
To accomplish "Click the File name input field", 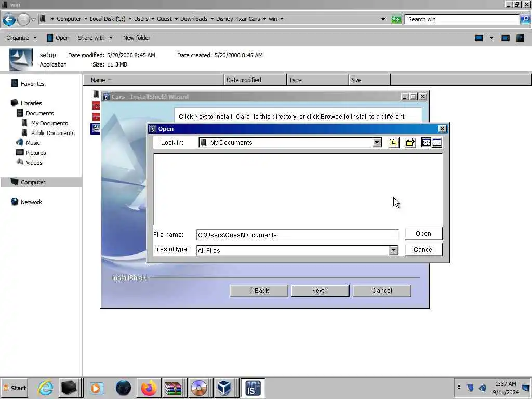I will [298, 235].
